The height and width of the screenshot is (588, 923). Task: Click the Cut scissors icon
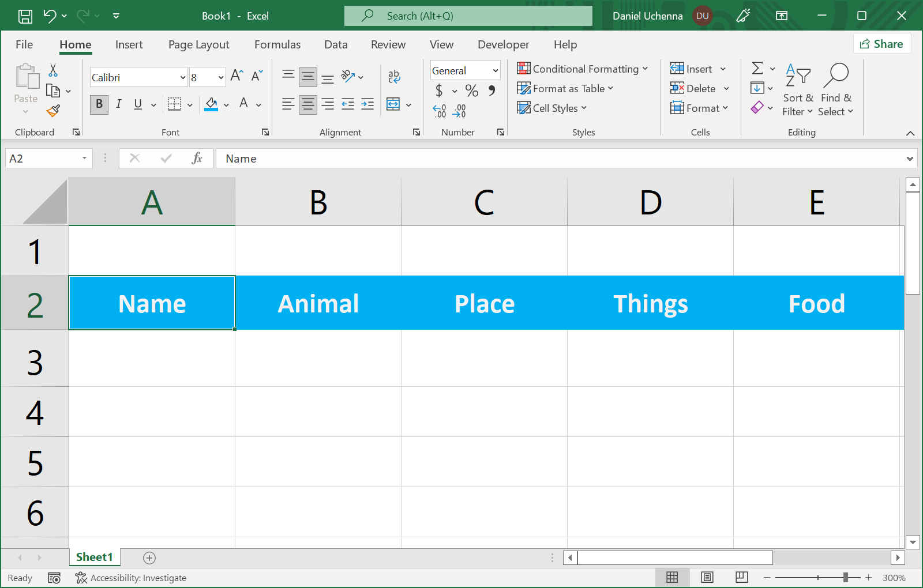(53, 70)
